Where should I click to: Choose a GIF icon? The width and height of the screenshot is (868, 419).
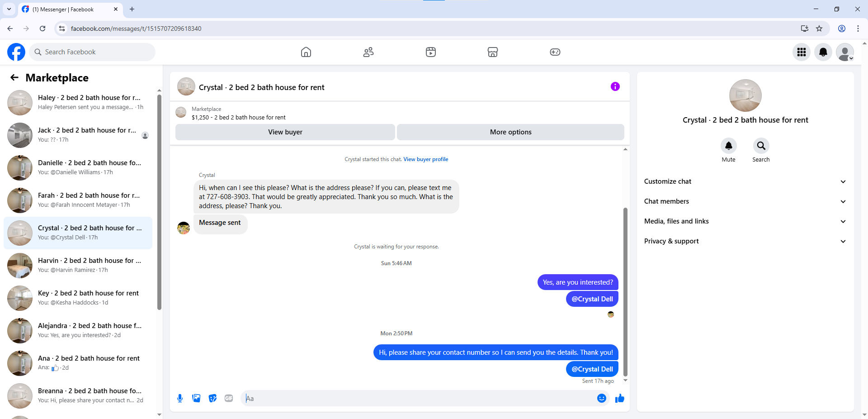229,398
